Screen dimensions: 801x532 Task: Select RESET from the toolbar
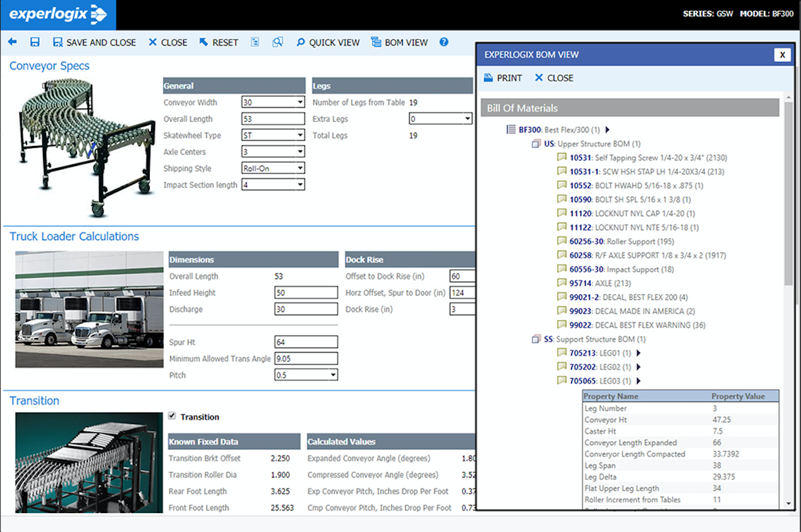click(218, 42)
